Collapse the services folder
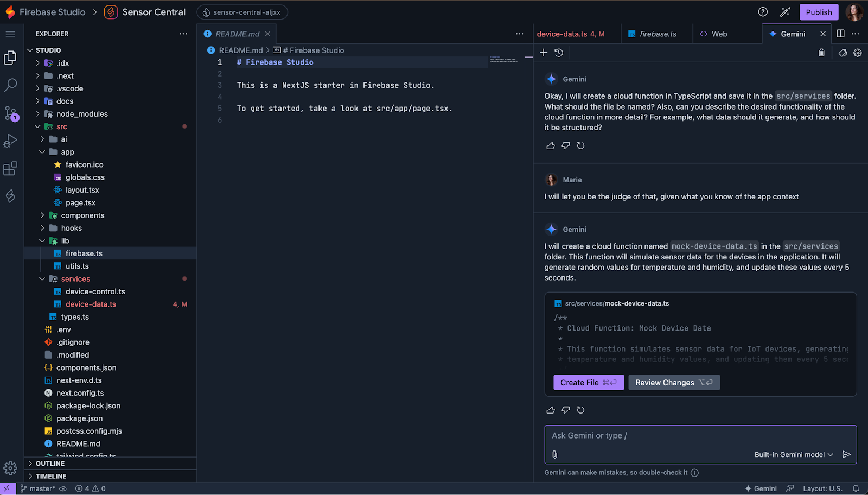 click(42, 279)
